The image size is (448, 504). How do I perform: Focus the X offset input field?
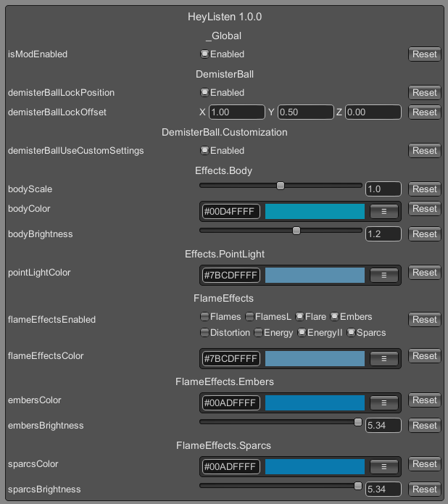pos(237,112)
